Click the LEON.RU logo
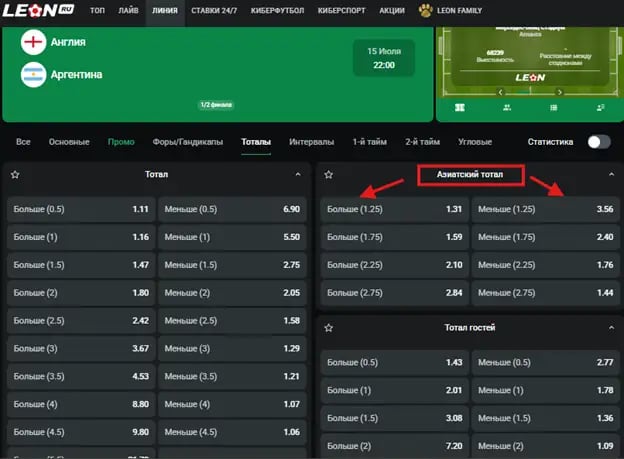 click(x=38, y=10)
